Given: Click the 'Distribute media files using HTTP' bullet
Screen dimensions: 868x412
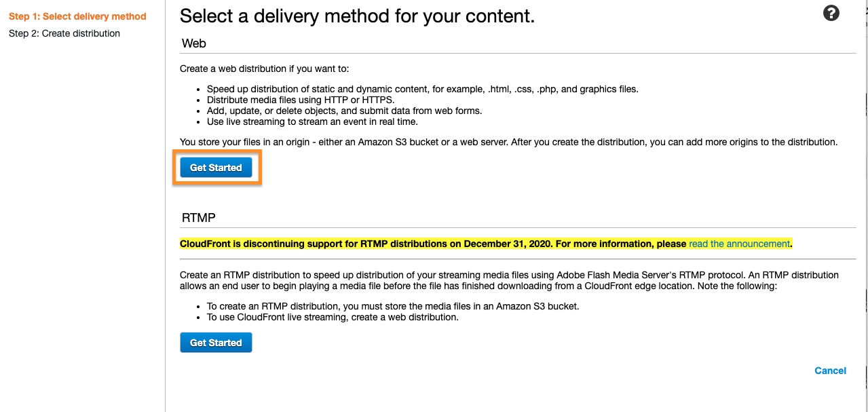Looking at the screenshot, I should click(x=300, y=100).
